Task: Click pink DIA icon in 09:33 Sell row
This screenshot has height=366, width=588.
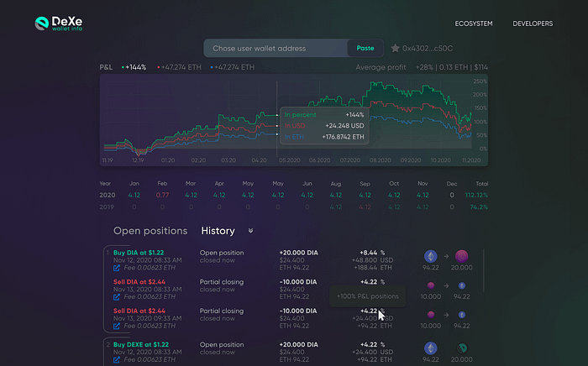Action: (430, 315)
